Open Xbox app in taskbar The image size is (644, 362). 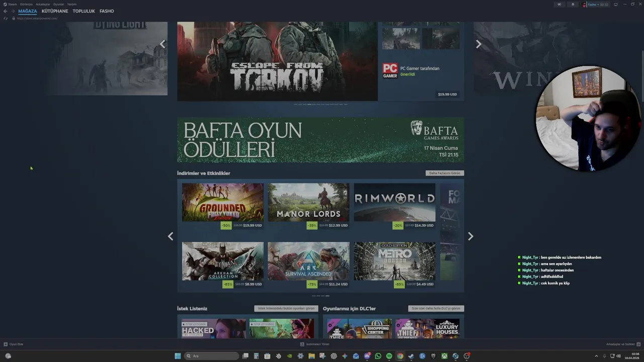tap(445, 356)
